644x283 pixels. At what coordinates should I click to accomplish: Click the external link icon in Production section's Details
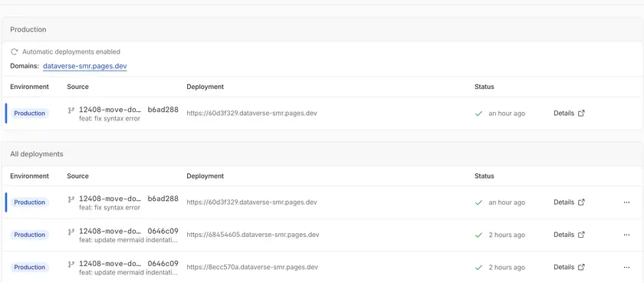[581, 114]
